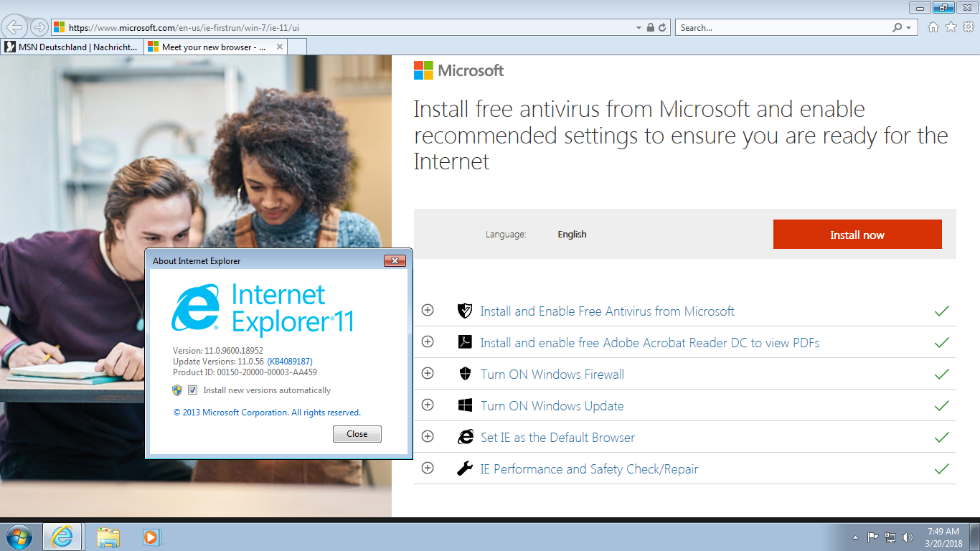
Task: Click the network tray icon
Action: tap(890, 537)
